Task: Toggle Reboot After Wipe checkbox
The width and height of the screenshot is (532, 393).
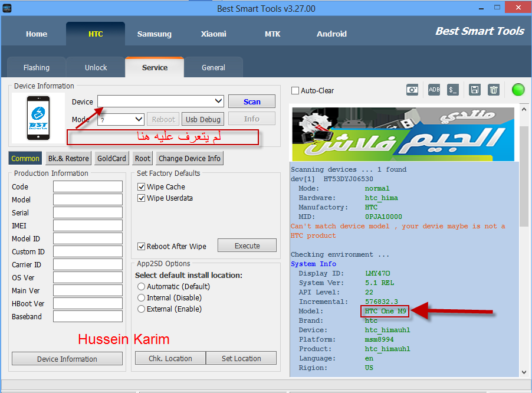Action: pyautogui.click(x=141, y=247)
